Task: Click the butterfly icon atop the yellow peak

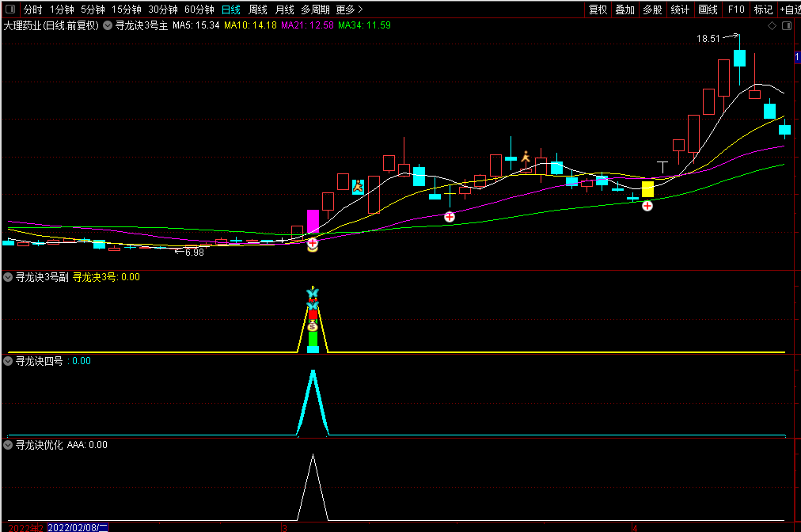Action: (312, 292)
